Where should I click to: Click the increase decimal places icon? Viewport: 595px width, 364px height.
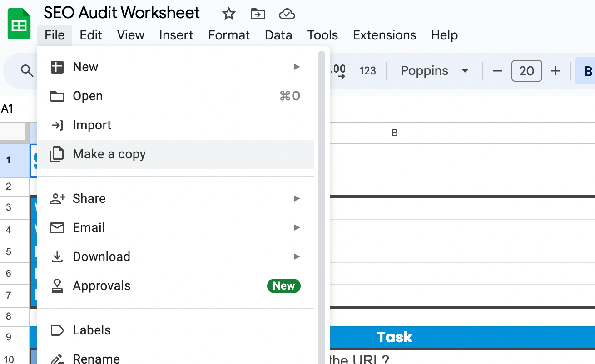click(x=338, y=71)
